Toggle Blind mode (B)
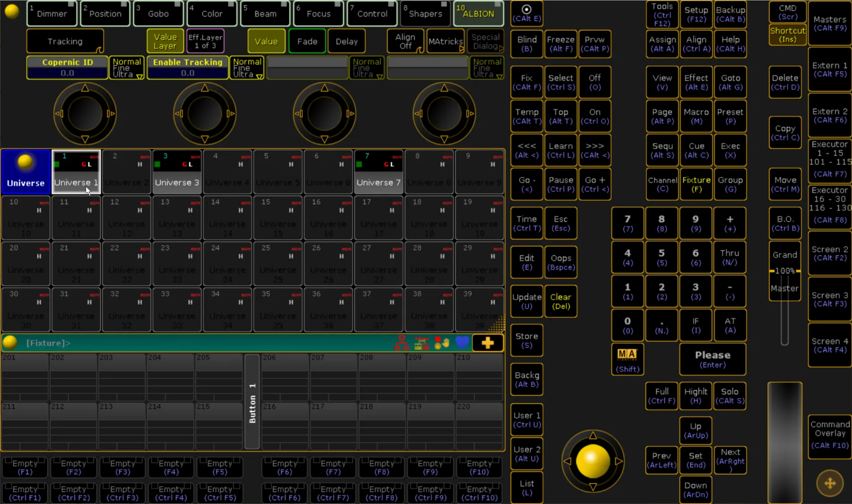Image resolution: width=852 pixels, height=504 pixels. click(x=527, y=44)
